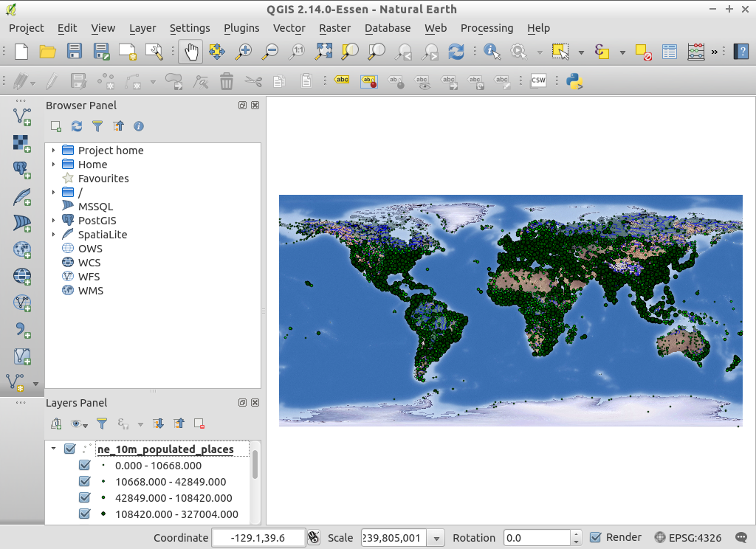The width and height of the screenshot is (756, 549).
Task: Open the Plugins menu
Action: pos(241,28)
